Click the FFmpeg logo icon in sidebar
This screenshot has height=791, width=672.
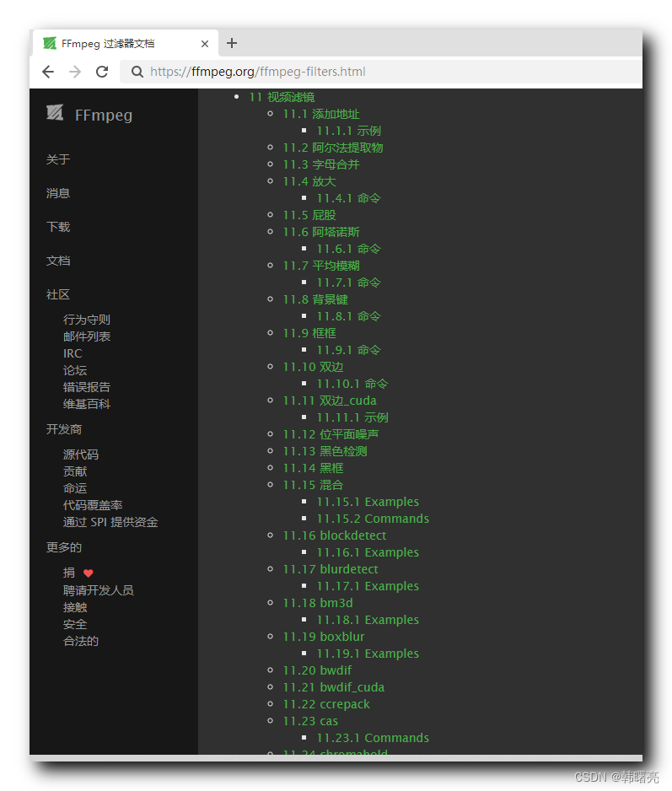pos(55,112)
